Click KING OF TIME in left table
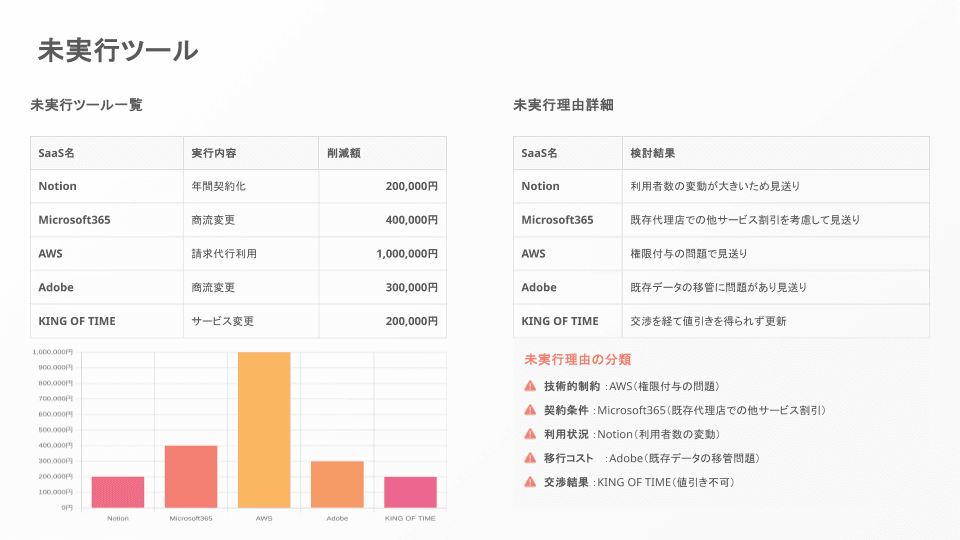Viewport: 960px width, 540px height. 77,321
